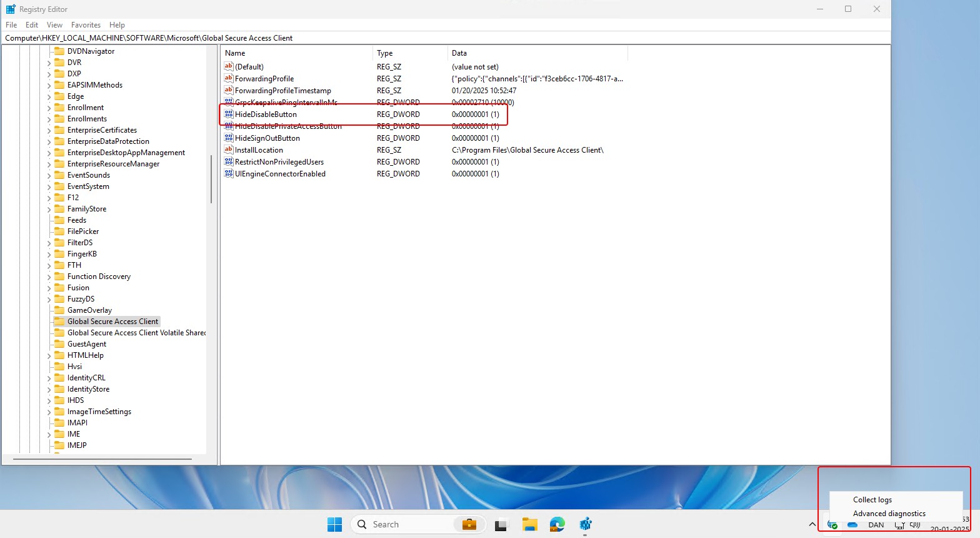This screenshot has width=980, height=538.
Task: Open the View menu
Action: click(x=54, y=25)
